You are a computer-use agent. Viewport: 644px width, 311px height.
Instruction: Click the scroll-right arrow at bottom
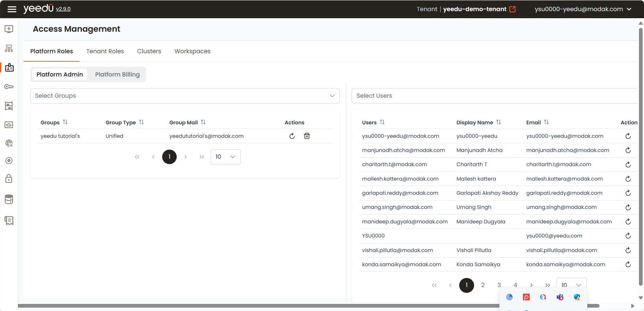click(633, 306)
